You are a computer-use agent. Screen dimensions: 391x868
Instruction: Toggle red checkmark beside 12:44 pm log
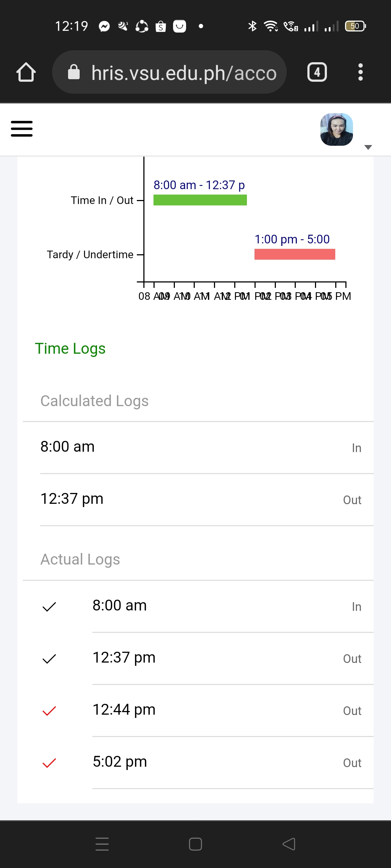(x=49, y=711)
